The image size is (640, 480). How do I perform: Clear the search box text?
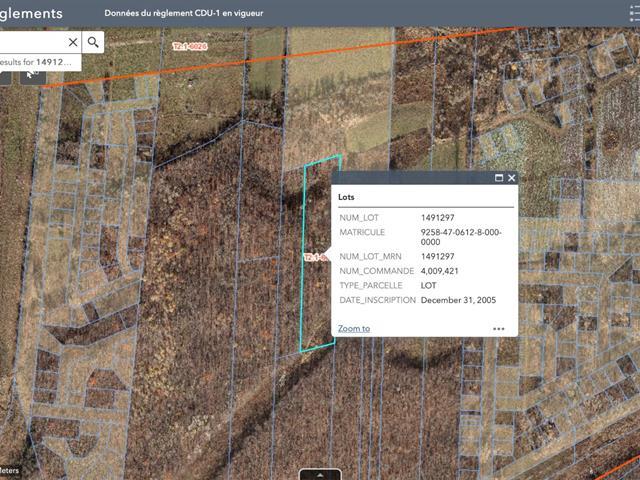point(73,42)
